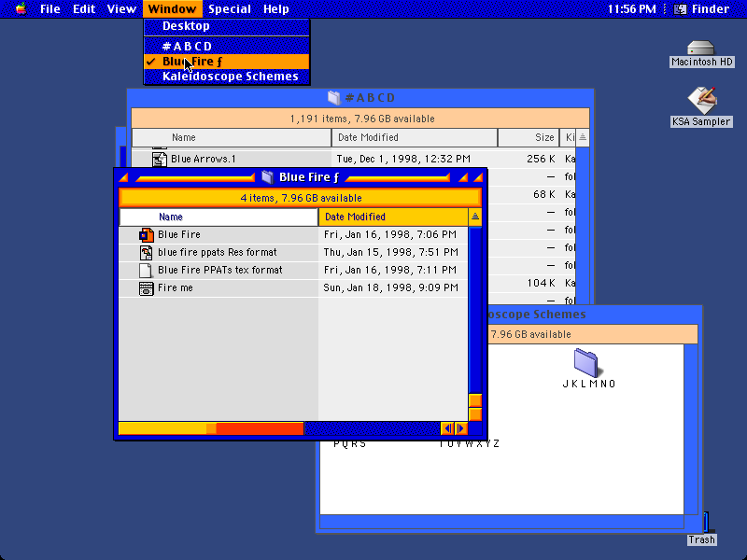
Task: Click the vertical scrollbar track in Blue Fire ƒ
Action: 475,310
